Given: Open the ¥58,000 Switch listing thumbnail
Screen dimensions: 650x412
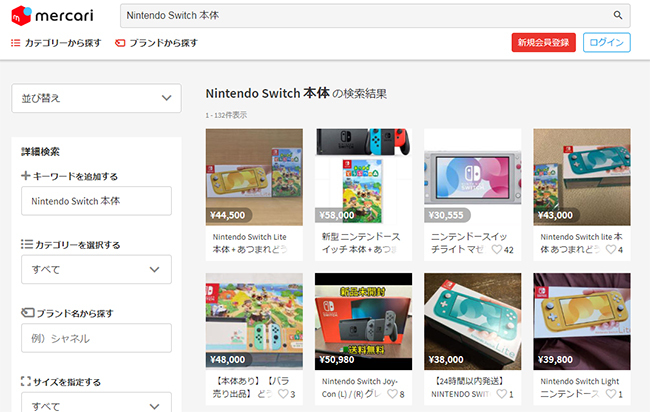Looking at the screenshot, I should coord(363,176).
